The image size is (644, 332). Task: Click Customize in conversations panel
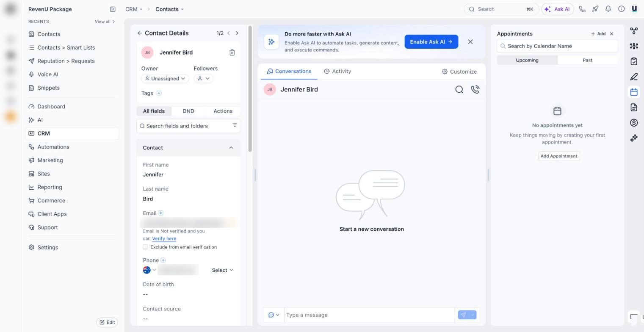[x=459, y=72]
